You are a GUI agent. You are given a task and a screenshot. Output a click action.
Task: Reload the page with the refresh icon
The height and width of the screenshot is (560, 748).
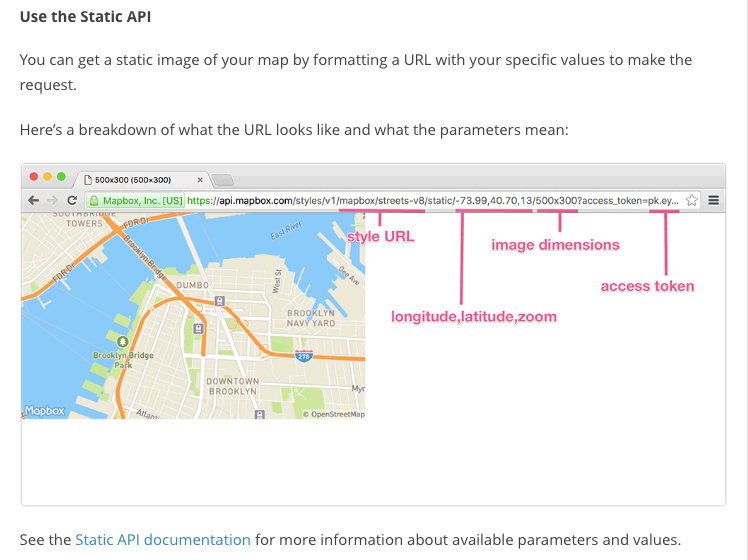pyautogui.click(x=72, y=200)
